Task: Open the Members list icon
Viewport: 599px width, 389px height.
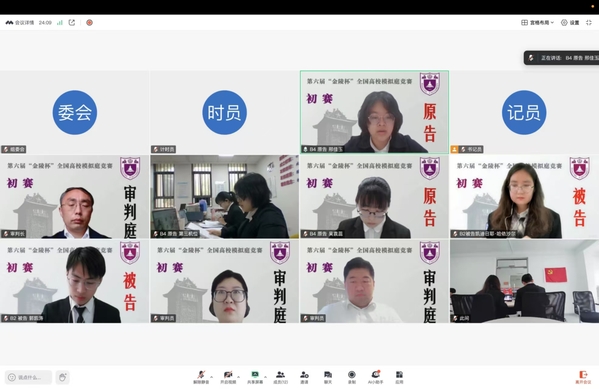Action: 280,377
